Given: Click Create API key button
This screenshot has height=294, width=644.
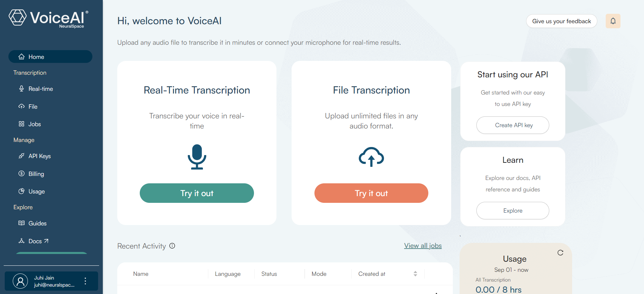Looking at the screenshot, I should [513, 125].
